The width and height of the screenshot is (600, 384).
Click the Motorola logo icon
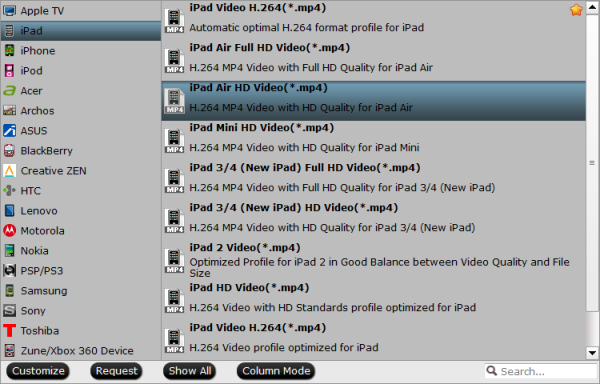pyautogui.click(x=10, y=231)
